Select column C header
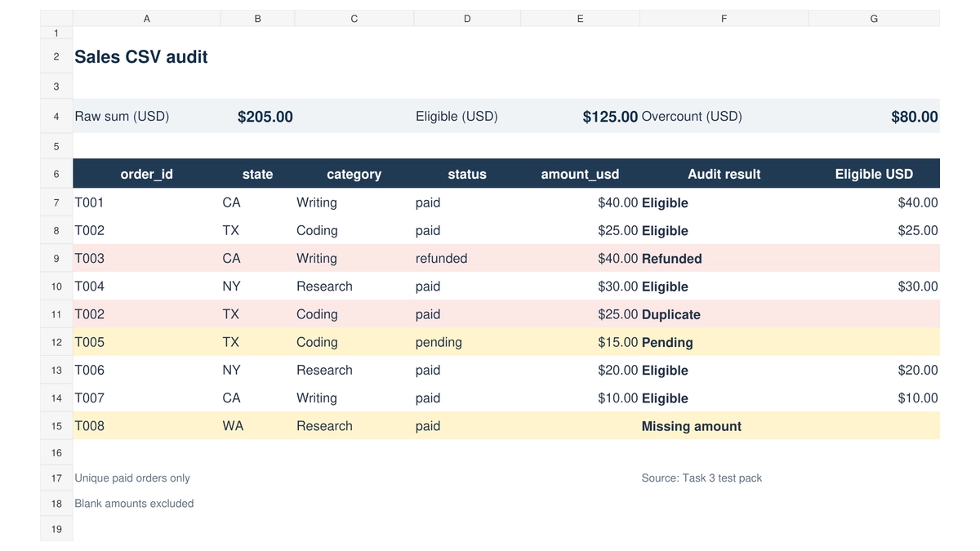 [x=354, y=18]
